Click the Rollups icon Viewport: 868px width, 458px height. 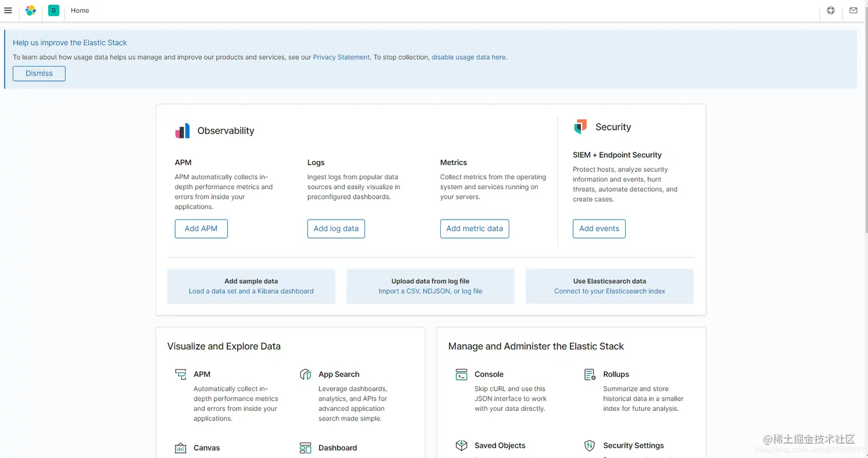(x=590, y=375)
